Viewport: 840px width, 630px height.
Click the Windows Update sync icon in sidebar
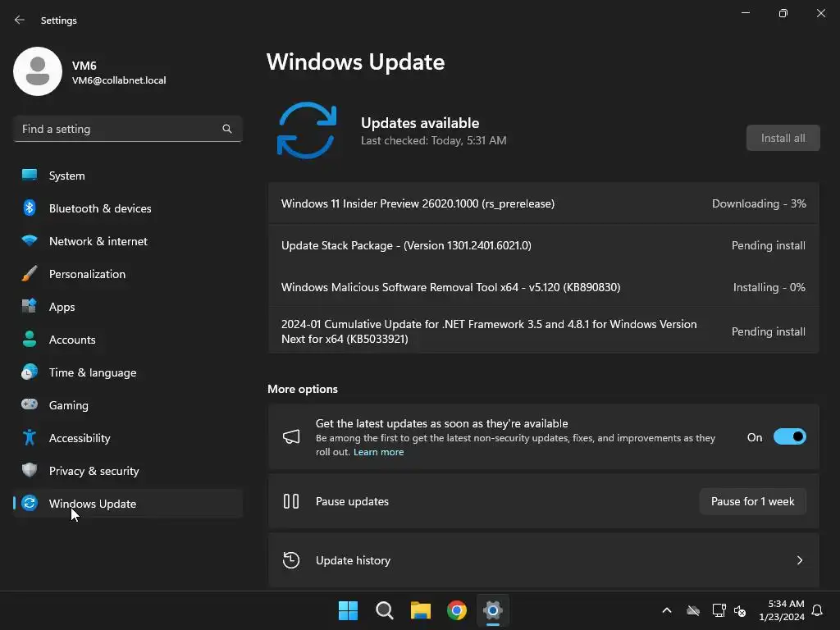(x=30, y=503)
